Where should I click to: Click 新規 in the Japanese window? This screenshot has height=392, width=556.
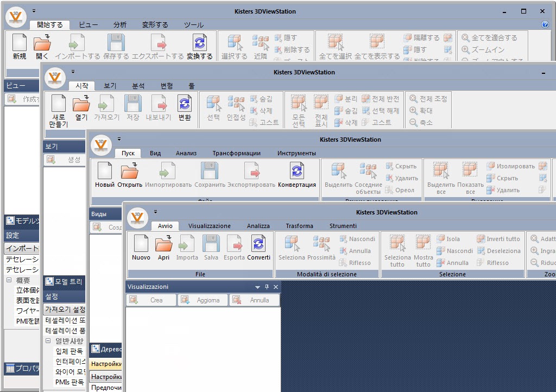(x=20, y=47)
